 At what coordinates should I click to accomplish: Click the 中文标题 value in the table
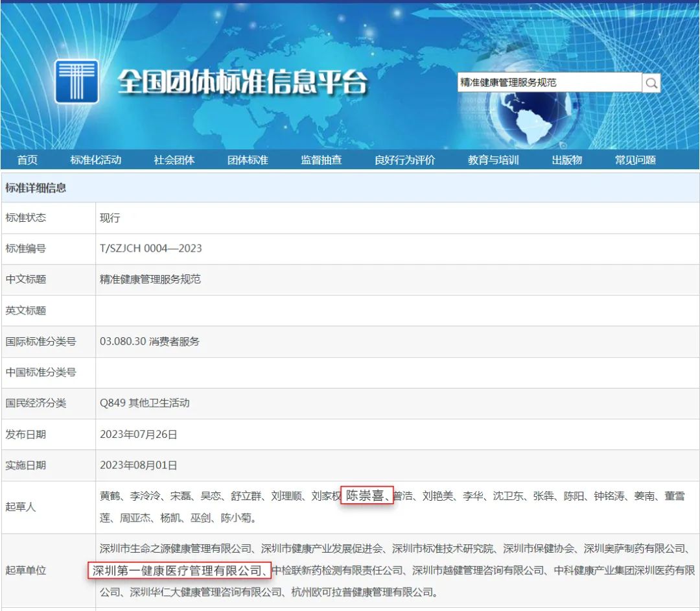tap(150, 280)
